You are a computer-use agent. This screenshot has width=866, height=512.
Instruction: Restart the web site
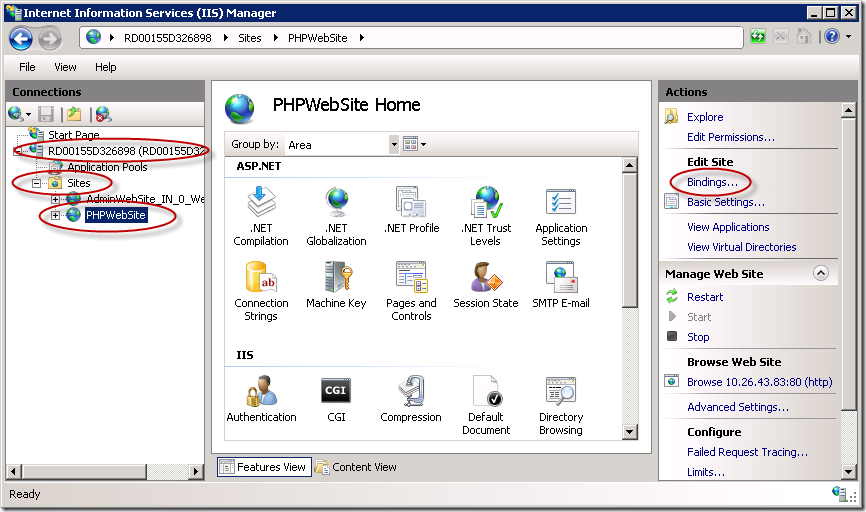coord(705,297)
